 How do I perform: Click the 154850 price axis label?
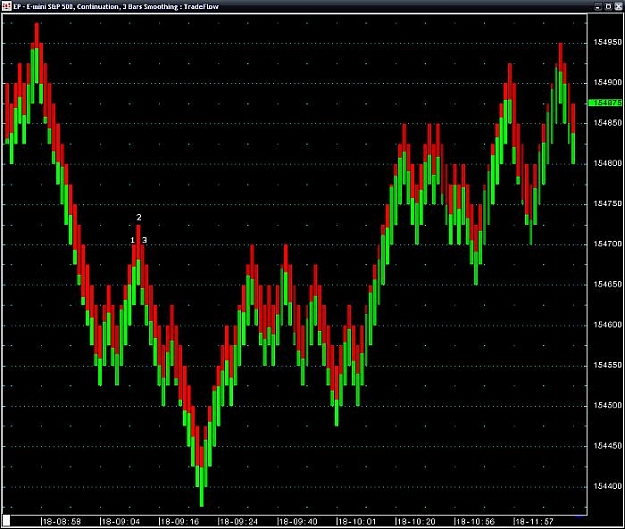coord(607,123)
